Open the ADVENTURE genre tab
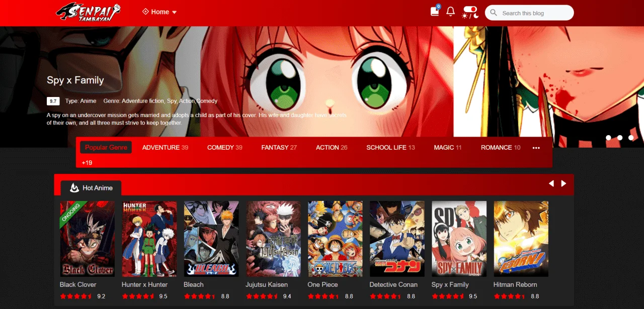The height and width of the screenshot is (309, 644). pos(165,147)
